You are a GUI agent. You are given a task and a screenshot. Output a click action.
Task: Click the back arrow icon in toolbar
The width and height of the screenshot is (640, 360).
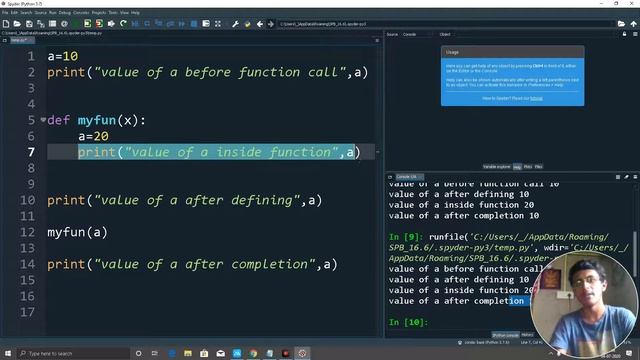[x=260, y=24]
